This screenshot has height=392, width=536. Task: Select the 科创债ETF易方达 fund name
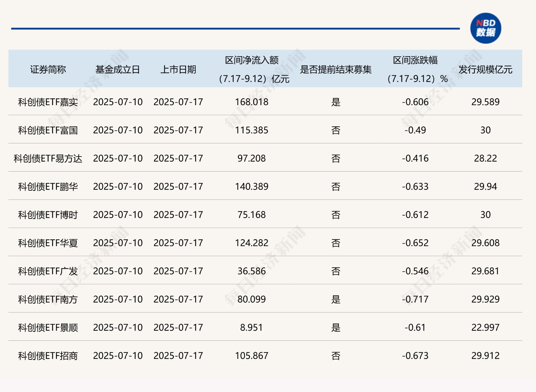click(48, 159)
